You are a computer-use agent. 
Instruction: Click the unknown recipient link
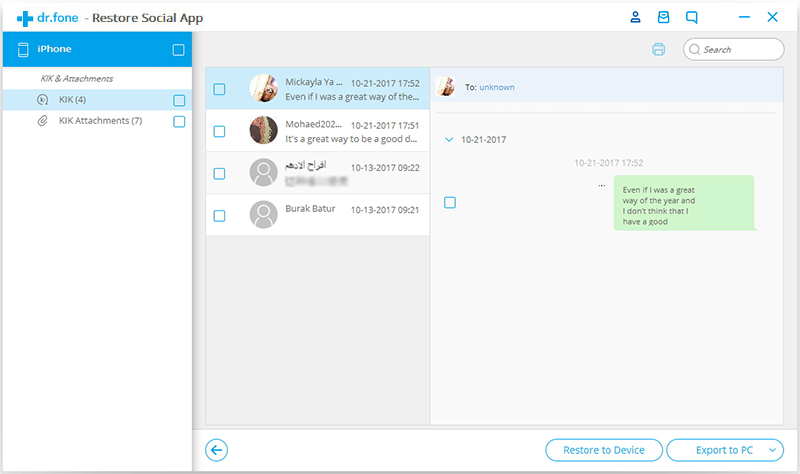coord(497,87)
